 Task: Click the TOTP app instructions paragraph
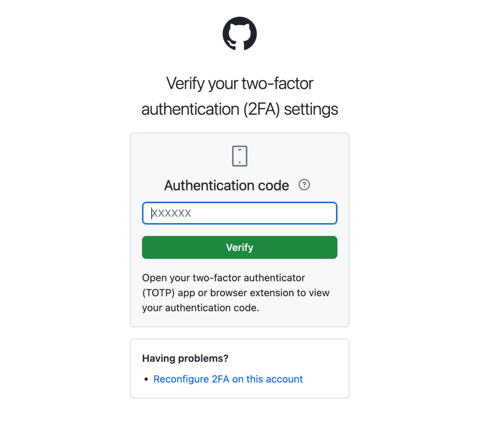coord(235,293)
